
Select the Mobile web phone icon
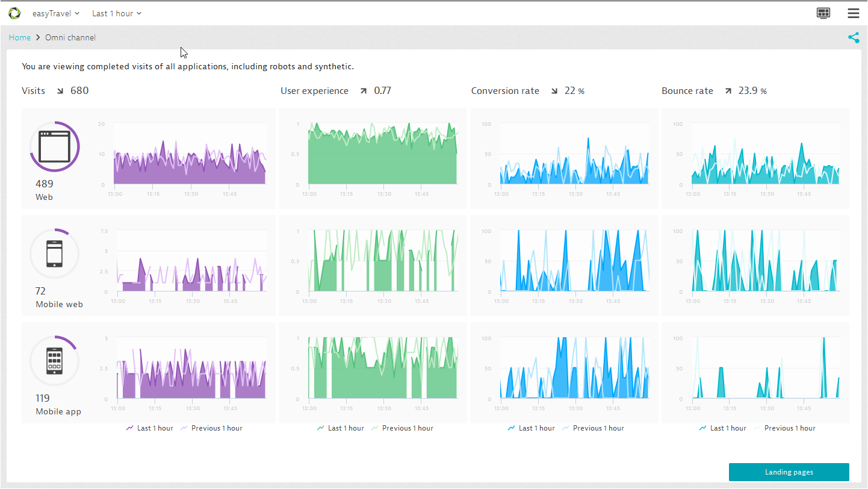[55, 254]
